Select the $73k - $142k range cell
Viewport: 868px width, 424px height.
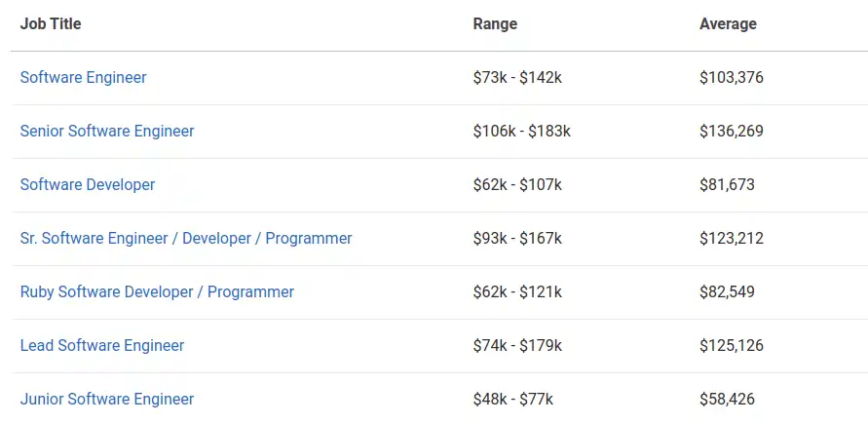517,78
